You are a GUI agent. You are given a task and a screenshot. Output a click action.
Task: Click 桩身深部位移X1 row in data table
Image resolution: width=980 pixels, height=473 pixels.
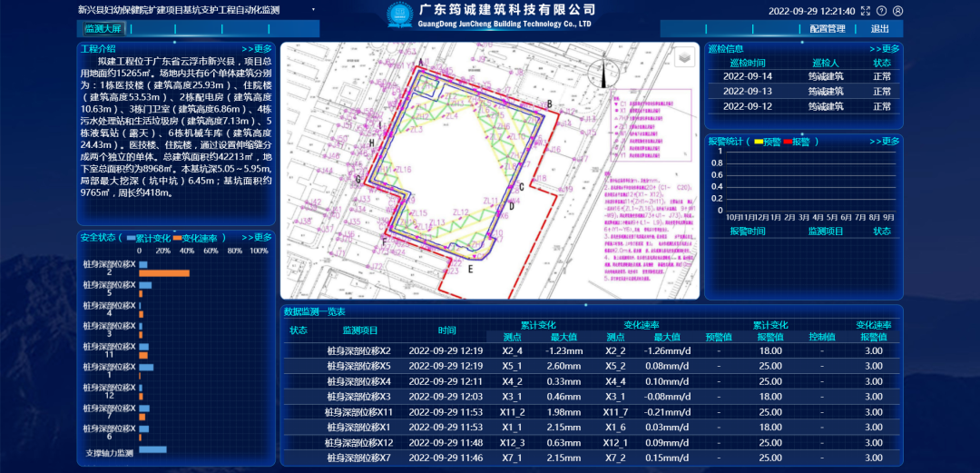pyautogui.click(x=592, y=428)
